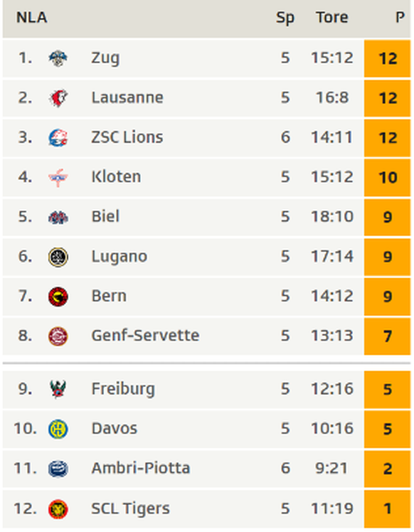Click the Tore column header
This screenshot has height=532, width=414.
(332, 17)
